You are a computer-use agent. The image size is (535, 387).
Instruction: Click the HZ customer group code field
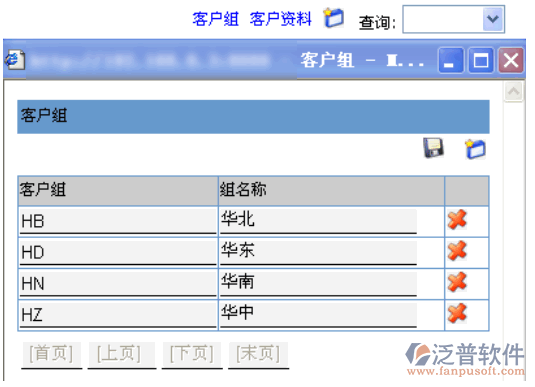(118, 315)
